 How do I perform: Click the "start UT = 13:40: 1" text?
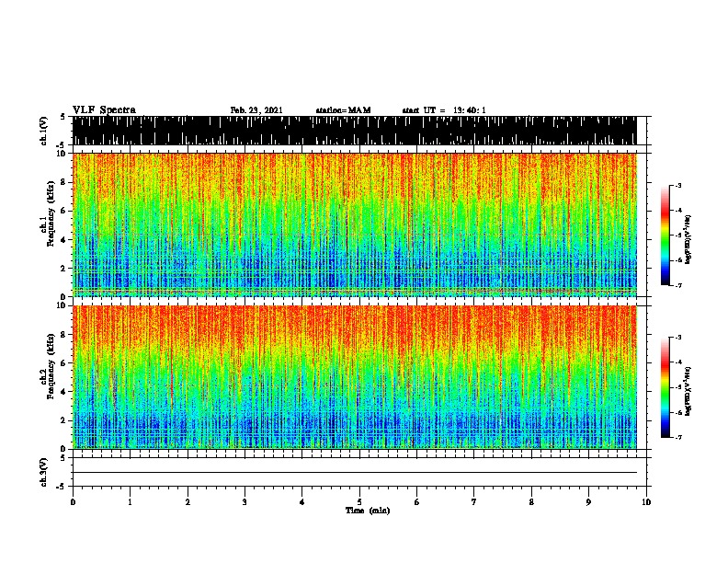pos(444,110)
